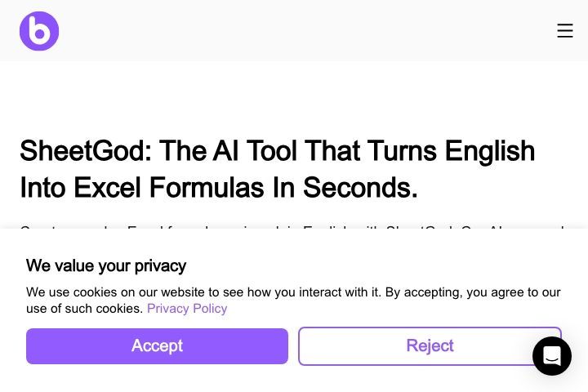This screenshot has height=392, width=588.
Task: Accept cookies with the purple button
Action: [x=157, y=346]
